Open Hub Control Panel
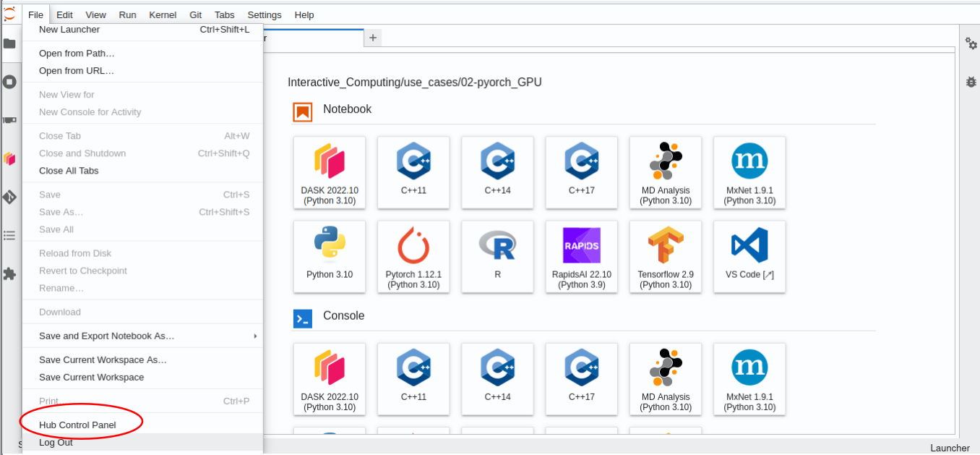This screenshot has height=455, width=980. [143, 425]
